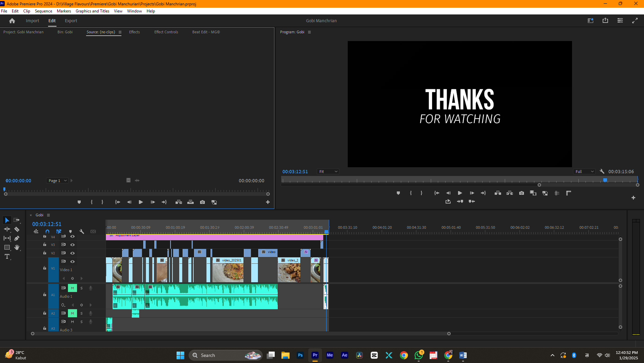Click the timeline horizontal zoom scrollbar
644x363 pixels.
pyautogui.click(x=240, y=334)
